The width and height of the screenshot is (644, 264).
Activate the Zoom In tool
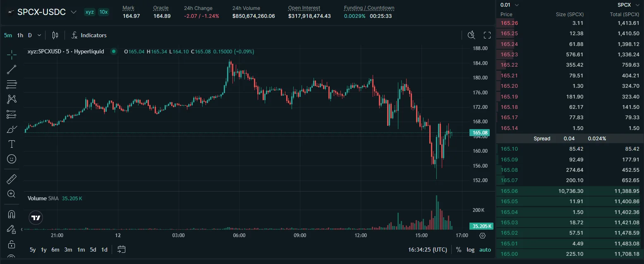(12, 194)
